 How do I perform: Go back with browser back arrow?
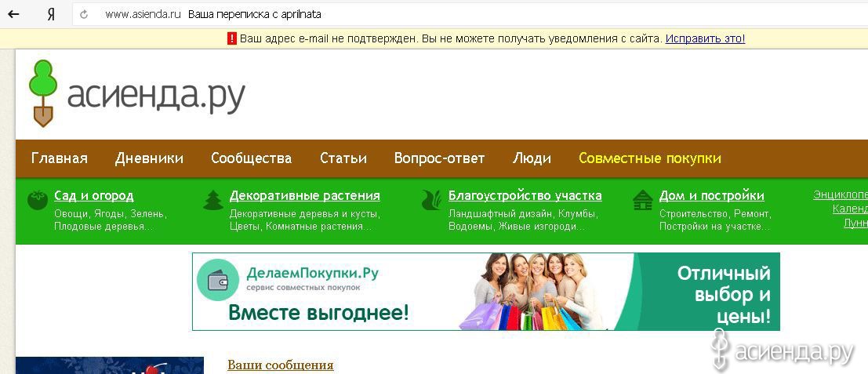point(13,14)
